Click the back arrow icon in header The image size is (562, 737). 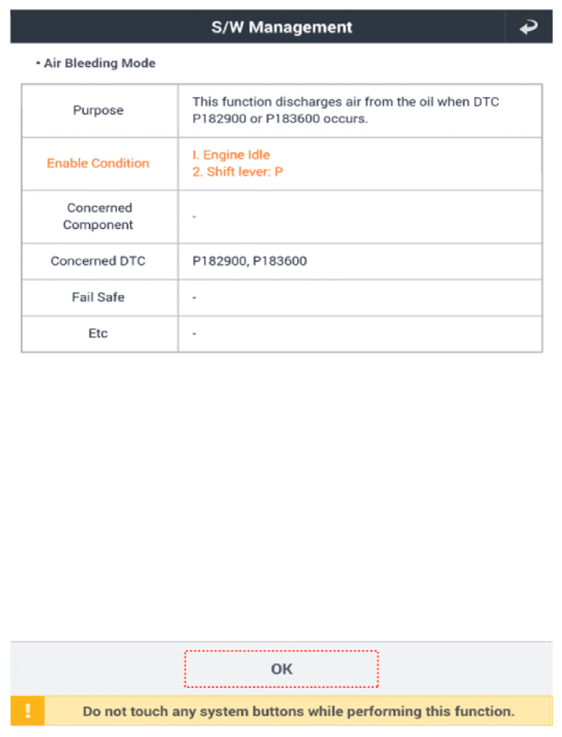pyautogui.click(x=529, y=27)
